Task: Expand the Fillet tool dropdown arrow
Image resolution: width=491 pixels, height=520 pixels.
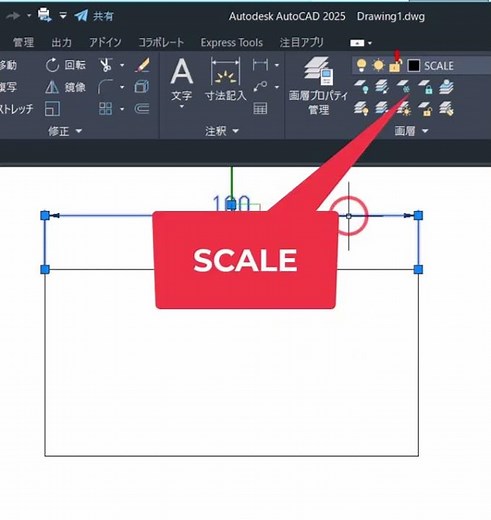Action: pos(122,87)
